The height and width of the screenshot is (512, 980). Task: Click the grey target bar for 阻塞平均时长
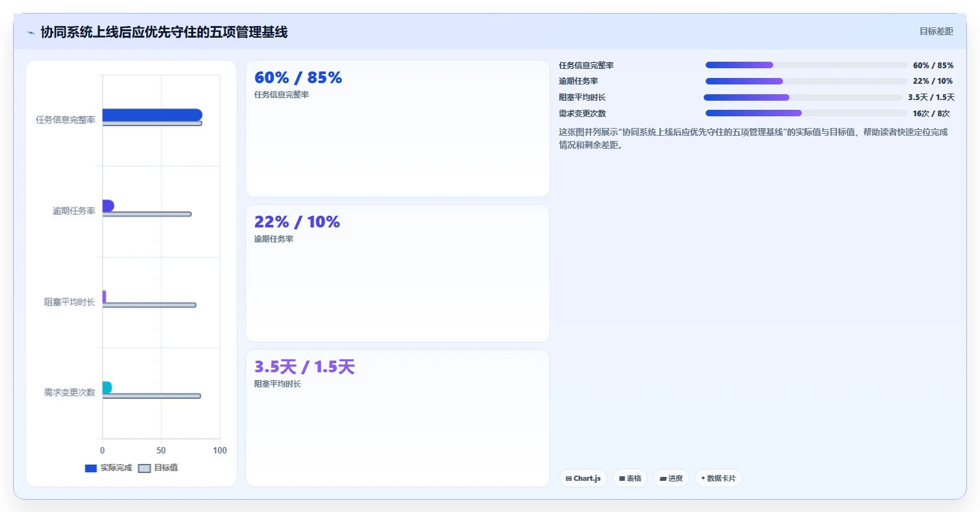[149, 305]
